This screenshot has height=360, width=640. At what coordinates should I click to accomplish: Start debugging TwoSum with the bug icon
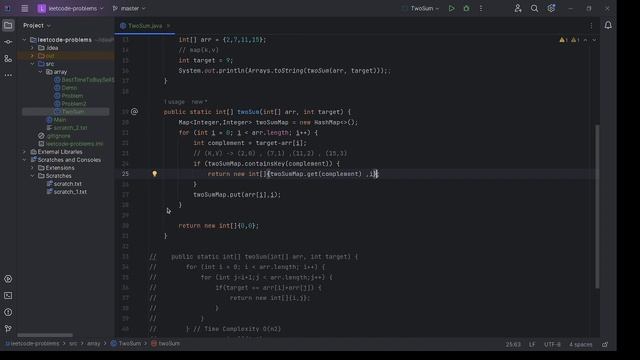[x=466, y=8]
